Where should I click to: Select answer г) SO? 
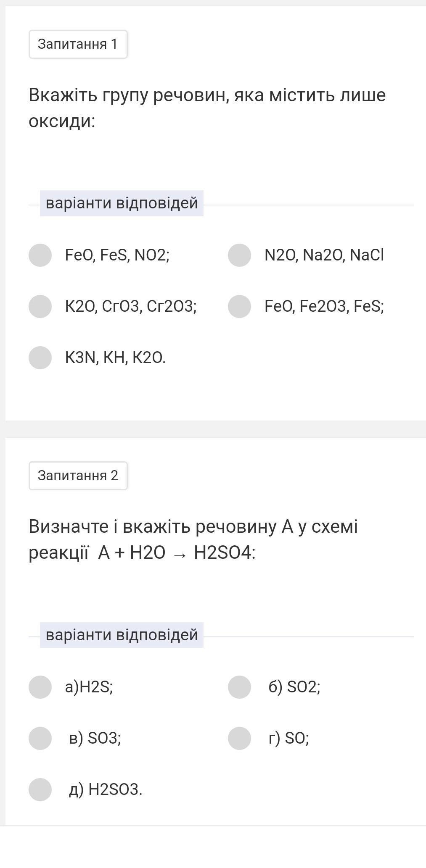[240, 738]
